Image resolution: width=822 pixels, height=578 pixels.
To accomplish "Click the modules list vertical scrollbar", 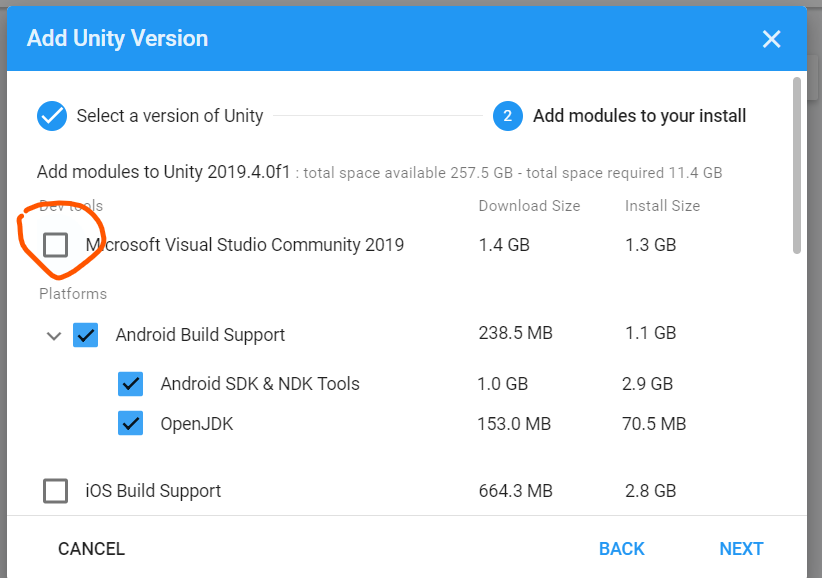I will pos(797,165).
